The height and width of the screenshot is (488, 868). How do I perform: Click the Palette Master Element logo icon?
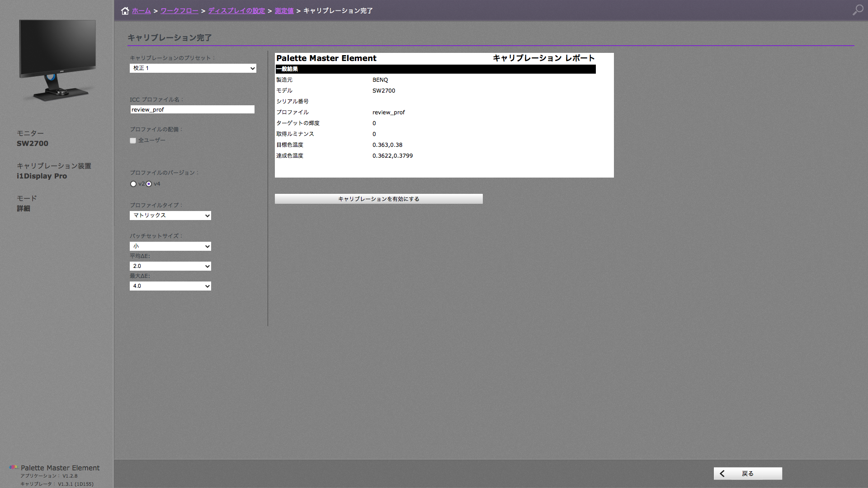14,467
